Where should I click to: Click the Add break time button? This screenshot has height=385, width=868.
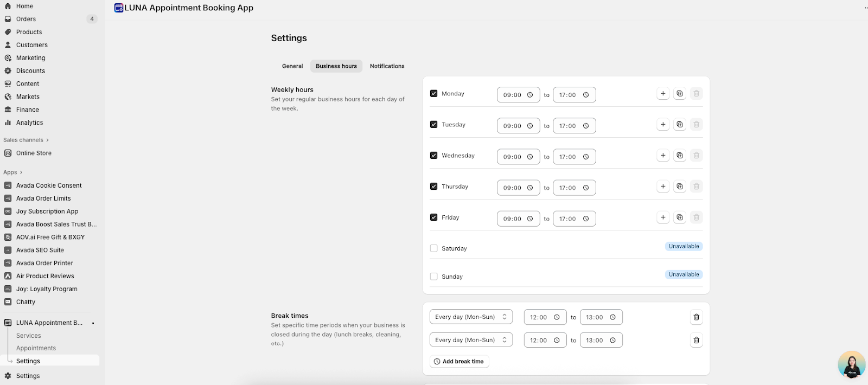(x=459, y=362)
